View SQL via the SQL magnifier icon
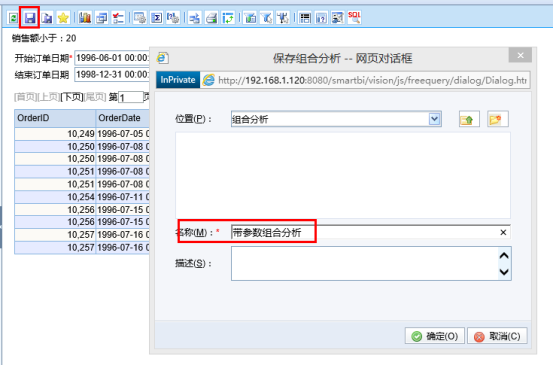 354,18
